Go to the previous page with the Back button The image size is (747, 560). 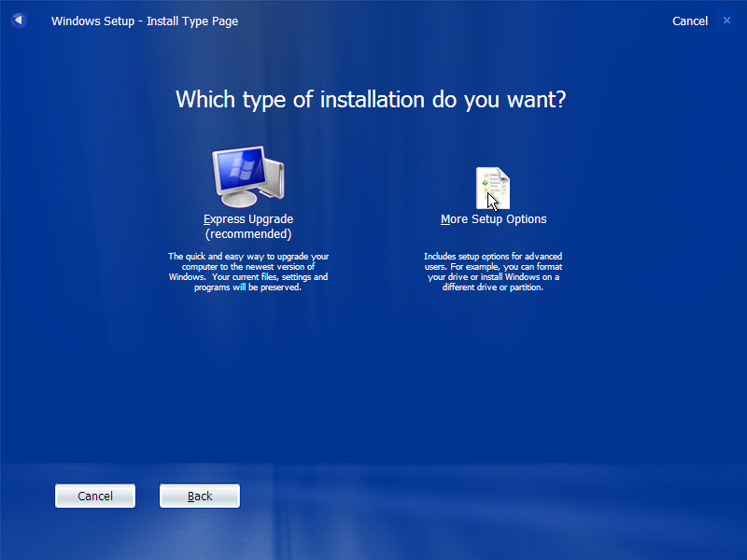(x=200, y=496)
